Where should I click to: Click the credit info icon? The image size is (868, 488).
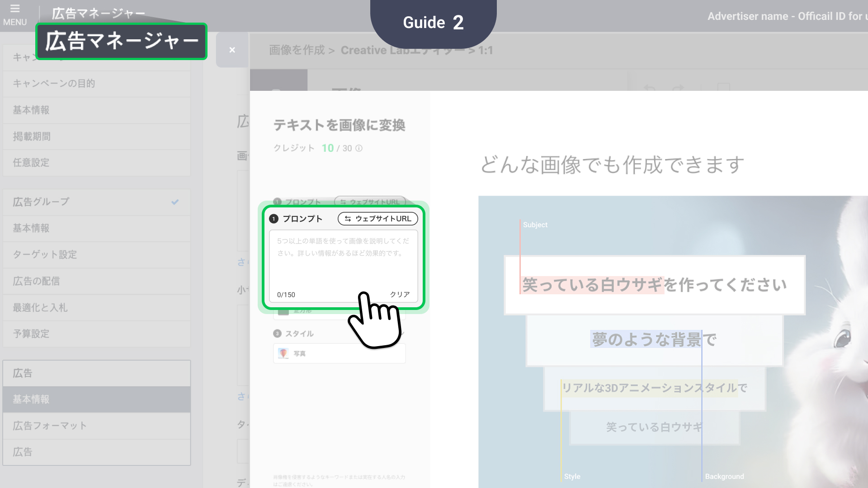click(x=359, y=148)
